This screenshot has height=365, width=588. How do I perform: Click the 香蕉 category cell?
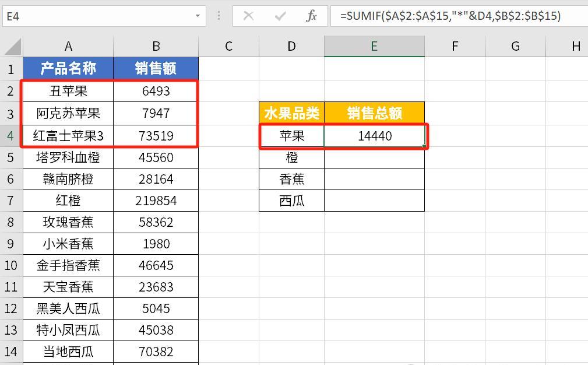(291, 180)
